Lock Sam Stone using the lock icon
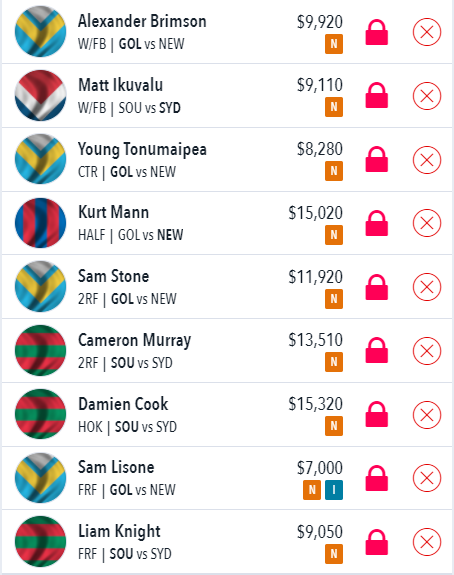454x575 pixels. pos(377,287)
